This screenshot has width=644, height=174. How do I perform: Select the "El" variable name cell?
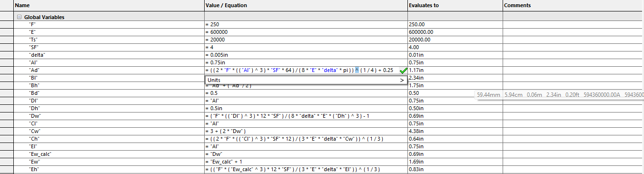109,146
